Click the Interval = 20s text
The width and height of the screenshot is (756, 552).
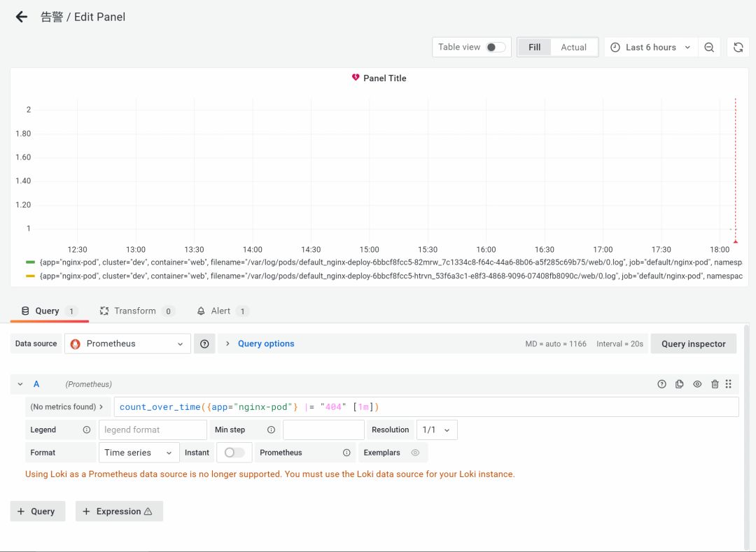pyautogui.click(x=619, y=344)
